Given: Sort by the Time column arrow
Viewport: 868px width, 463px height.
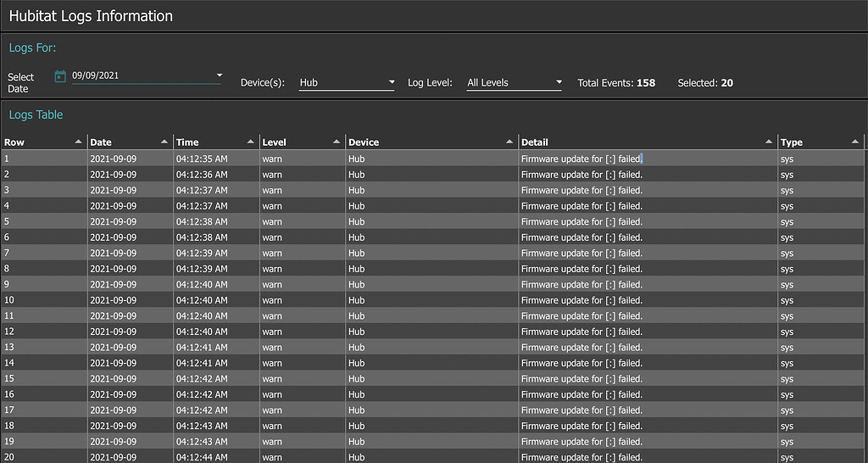Looking at the screenshot, I should pyautogui.click(x=250, y=142).
